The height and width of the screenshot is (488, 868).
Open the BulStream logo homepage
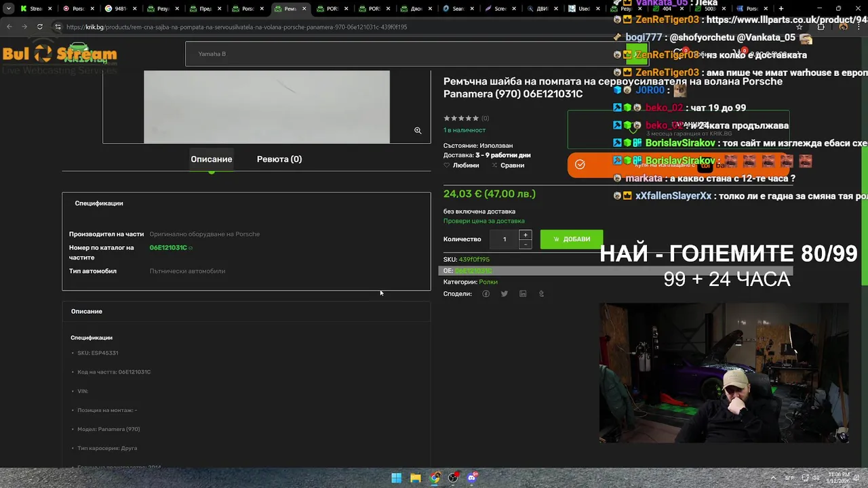(x=60, y=56)
